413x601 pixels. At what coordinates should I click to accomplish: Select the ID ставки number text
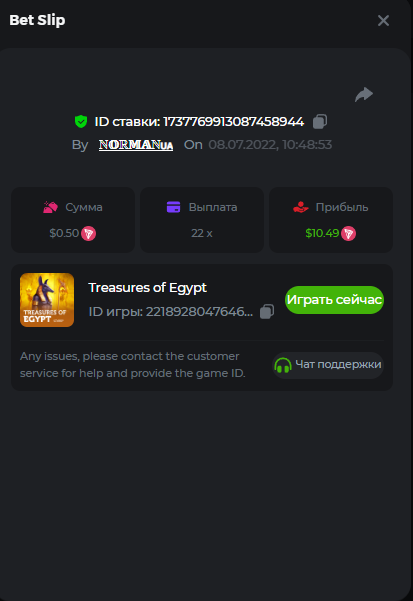pos(234,122)
